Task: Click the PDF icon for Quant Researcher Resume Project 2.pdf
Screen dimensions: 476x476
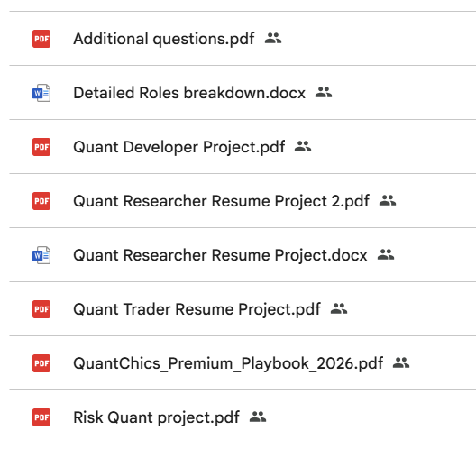Action: pos(41,201)
